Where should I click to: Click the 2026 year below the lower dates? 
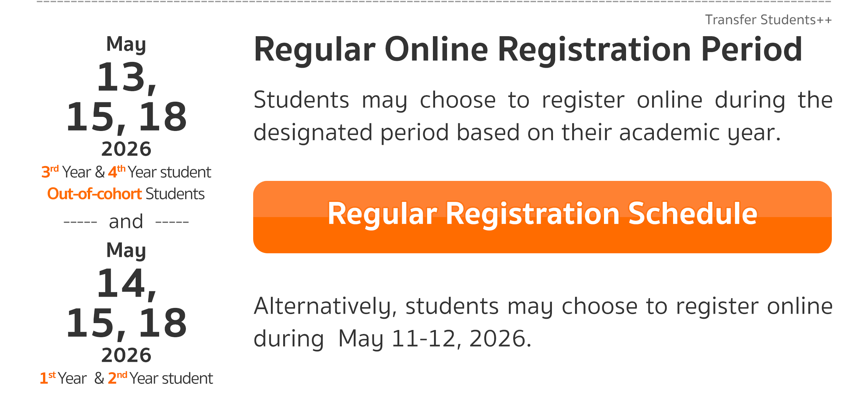(126, 355)
